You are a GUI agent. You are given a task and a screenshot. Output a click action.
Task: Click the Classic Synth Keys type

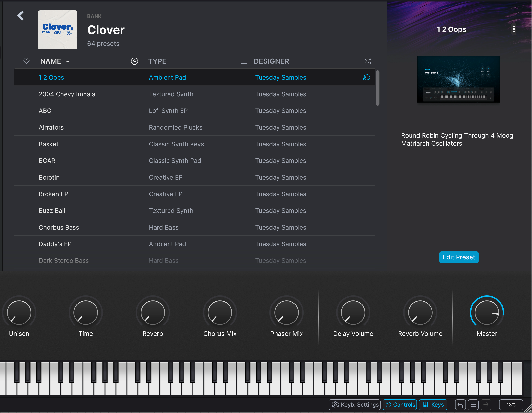click(176, 144)
